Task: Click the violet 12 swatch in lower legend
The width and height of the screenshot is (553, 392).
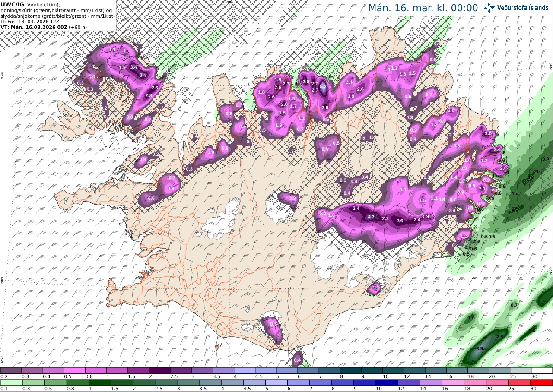Action: [x=409, y=383]
